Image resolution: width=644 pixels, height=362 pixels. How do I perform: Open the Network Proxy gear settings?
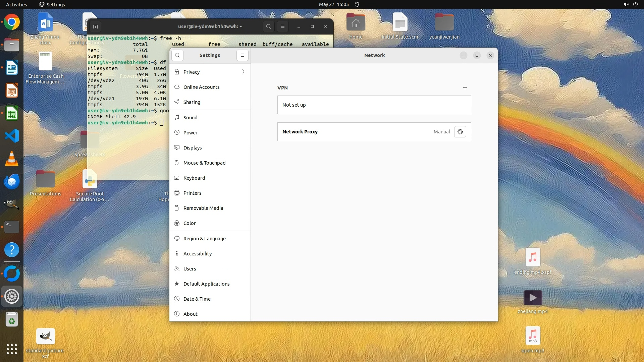click(x=460, y=132)
